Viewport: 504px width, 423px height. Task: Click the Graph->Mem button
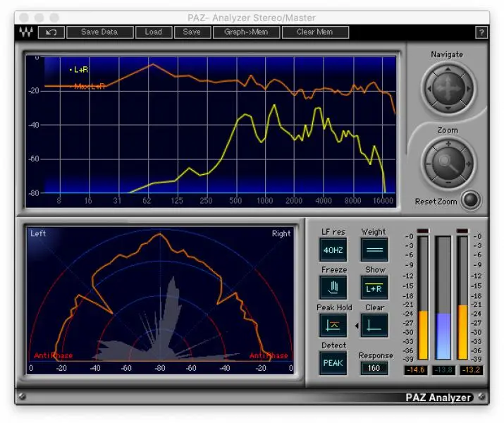246,32
